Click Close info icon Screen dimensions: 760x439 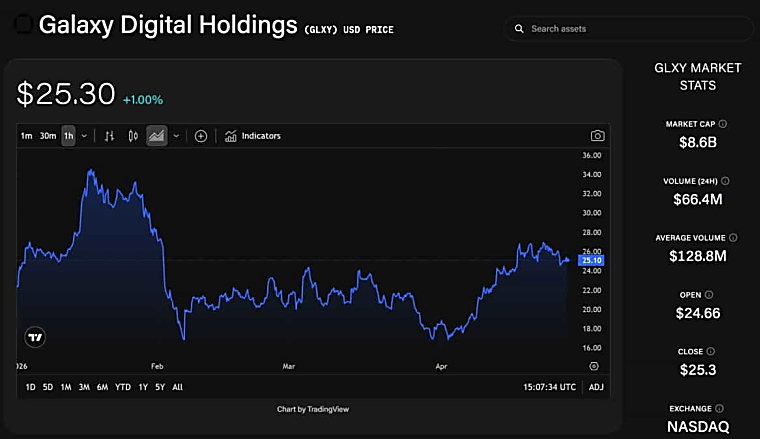711,351
